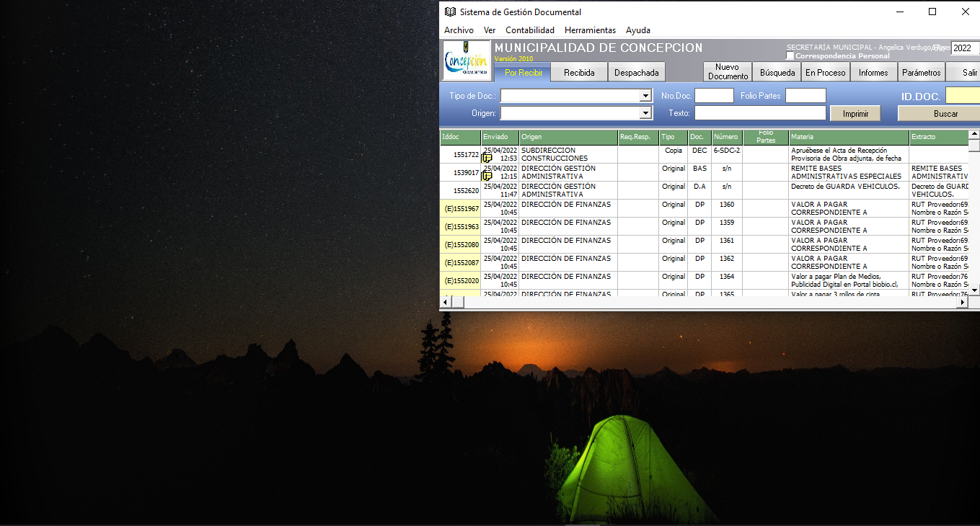Switch to the Recibida tab
Screen dimensions: 980x526
pos(579,73)
